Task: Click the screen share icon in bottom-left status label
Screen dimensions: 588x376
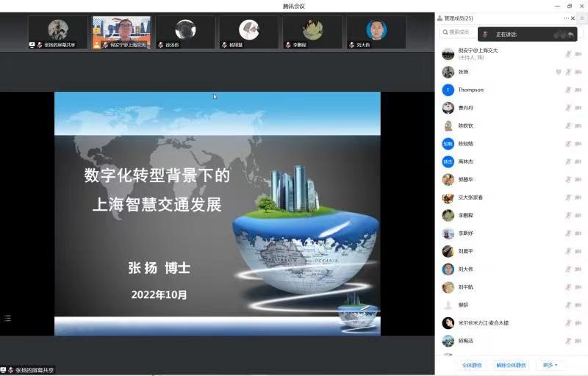Action: click(4, 370)
